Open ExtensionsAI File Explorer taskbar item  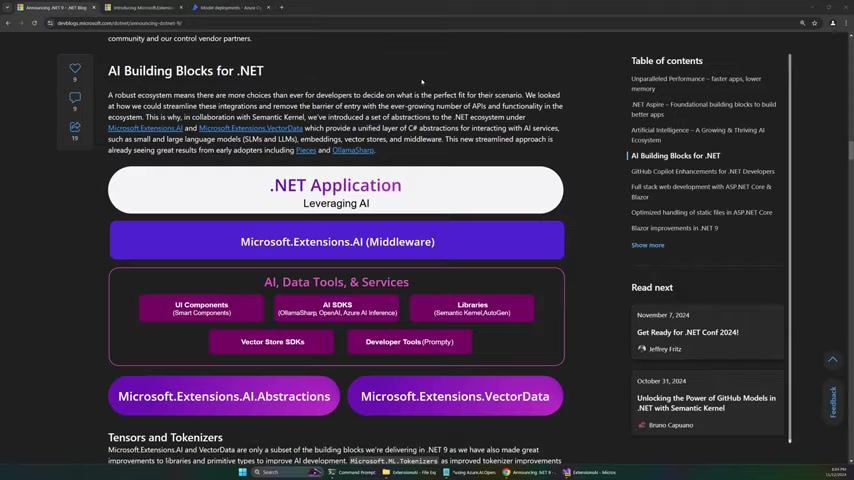(410, 472)
